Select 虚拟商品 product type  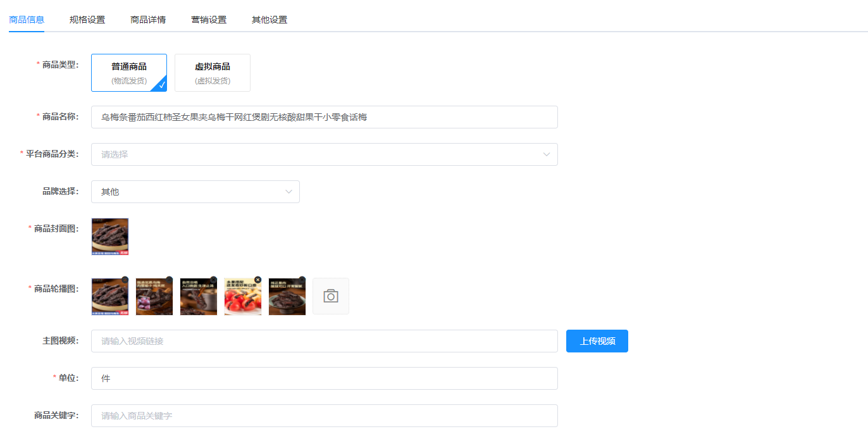point(213,73)
